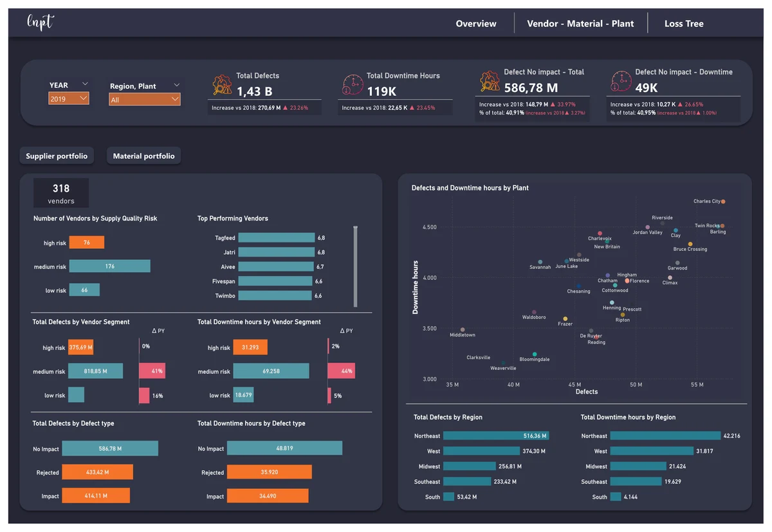Click the Clay scatter point

(x=675, y=230)
